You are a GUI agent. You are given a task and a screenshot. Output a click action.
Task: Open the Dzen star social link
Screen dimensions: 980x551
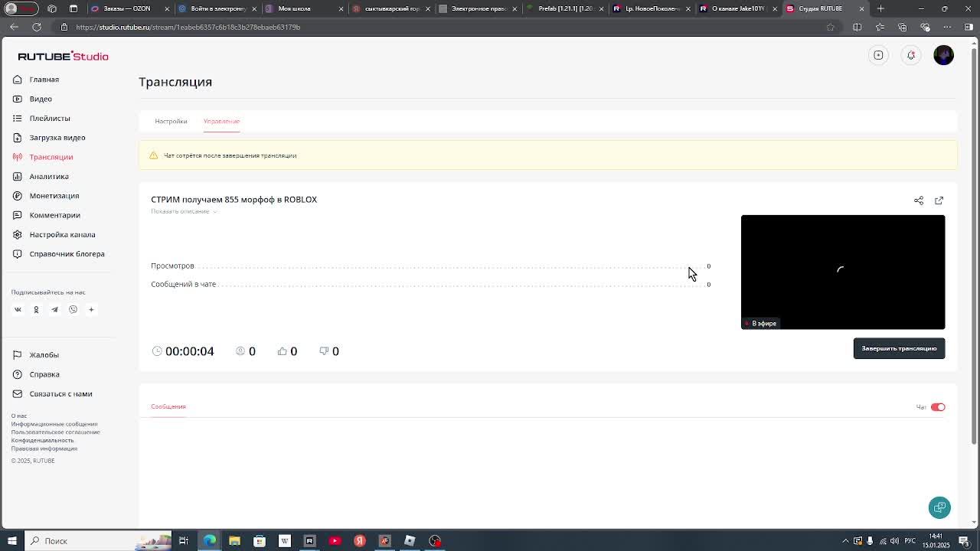click(x=91, y=310)
